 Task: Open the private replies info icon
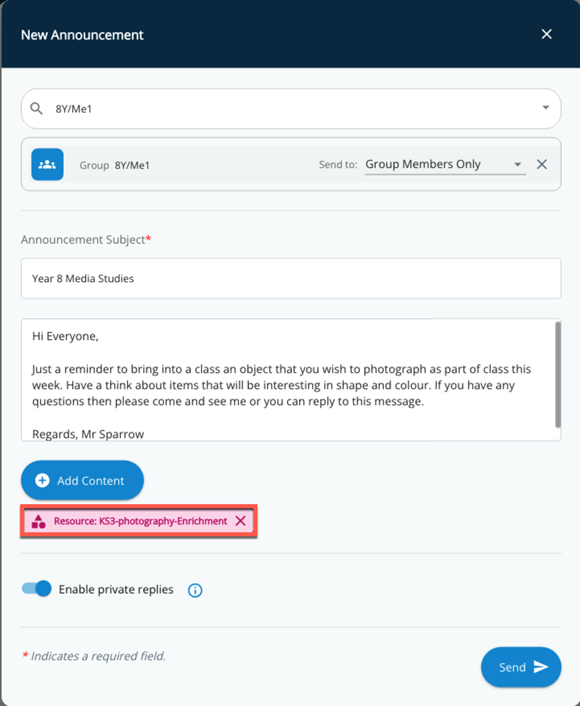coord(195,590)
